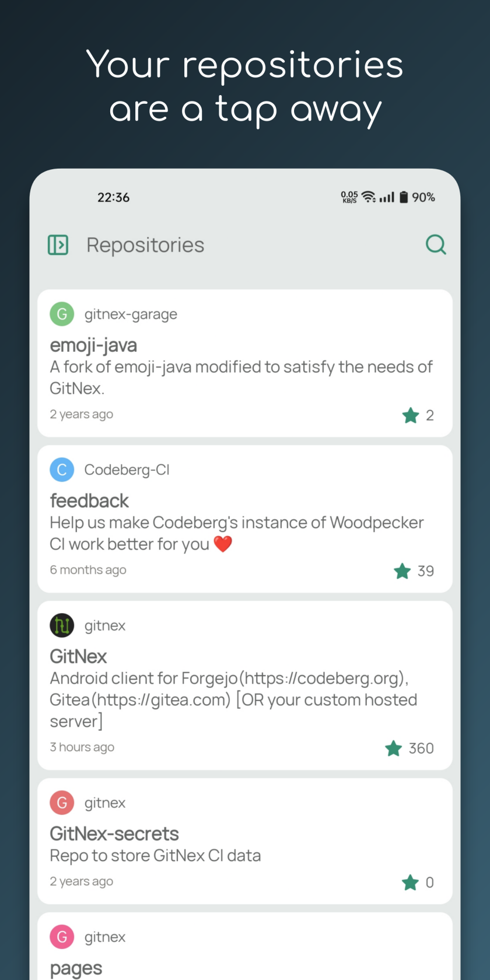The image size is (490, 980).
Task: Click the pink gitnex avatar for pages repo
Action: coord(62,937)
